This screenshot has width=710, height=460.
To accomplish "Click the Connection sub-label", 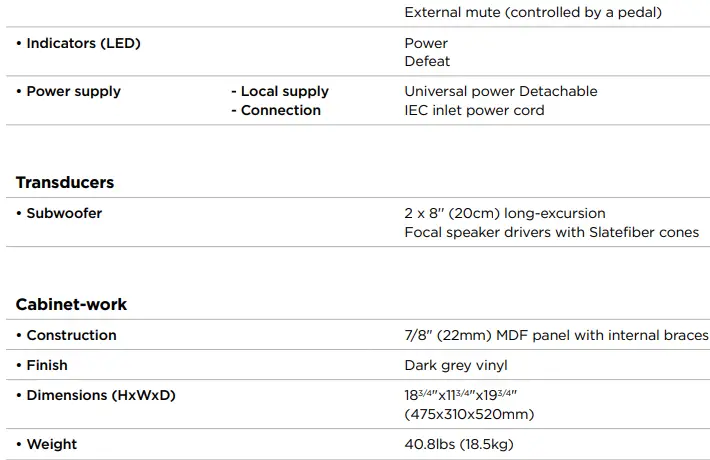I will click(280, 110).
